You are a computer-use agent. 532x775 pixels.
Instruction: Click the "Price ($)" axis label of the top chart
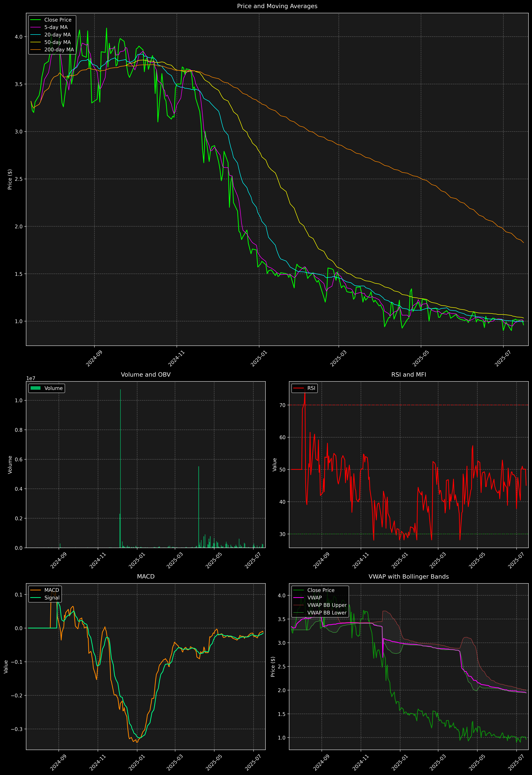(x=10, y=179)
